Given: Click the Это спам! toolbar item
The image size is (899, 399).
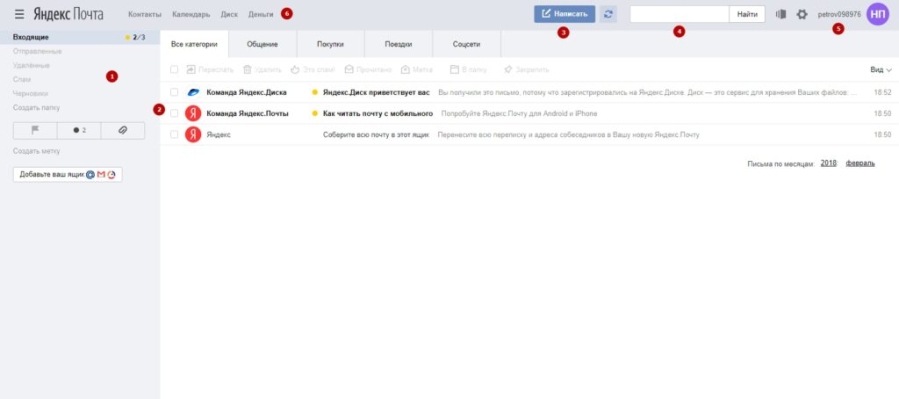Looking at the screenshot, I should (312, 70).
